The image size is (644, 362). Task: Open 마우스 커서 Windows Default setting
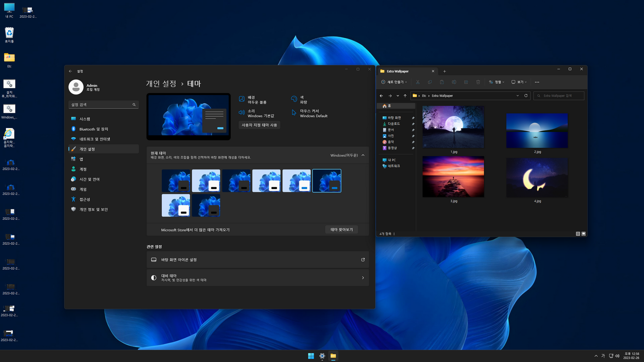click(x=309, y=113)
